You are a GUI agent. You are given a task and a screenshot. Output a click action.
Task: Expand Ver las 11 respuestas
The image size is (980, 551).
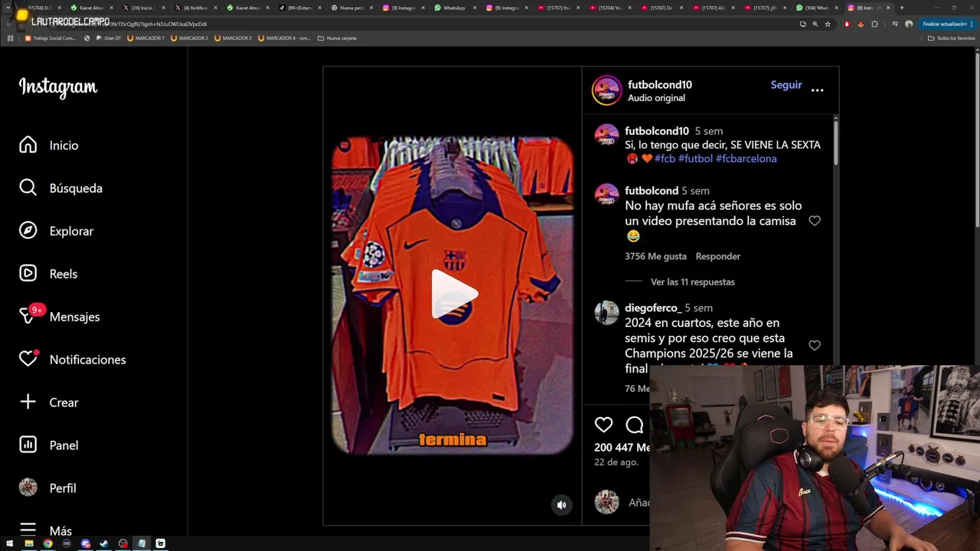692,282
